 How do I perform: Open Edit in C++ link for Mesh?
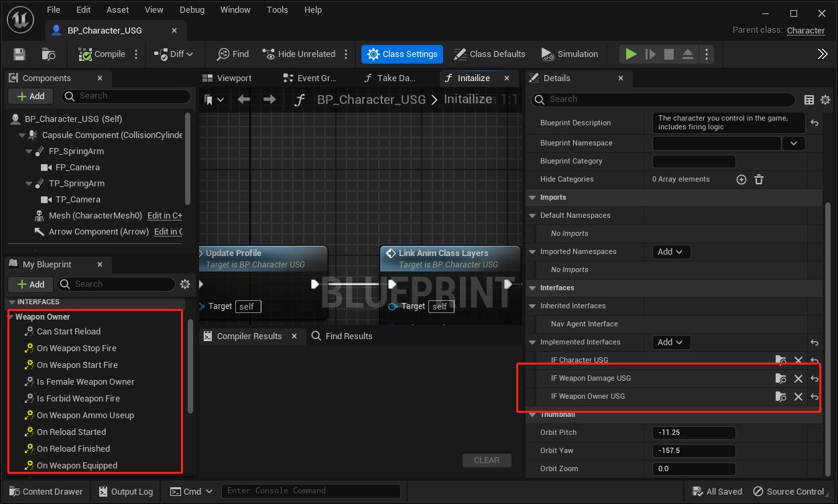pos(165,216)
